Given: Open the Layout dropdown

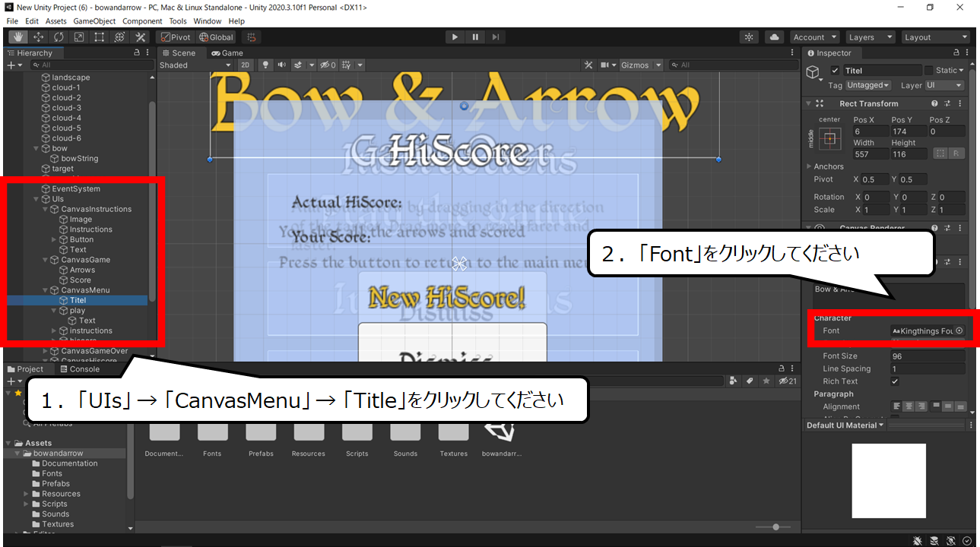Looking at the screenshot, I should [x=936, y=37].
